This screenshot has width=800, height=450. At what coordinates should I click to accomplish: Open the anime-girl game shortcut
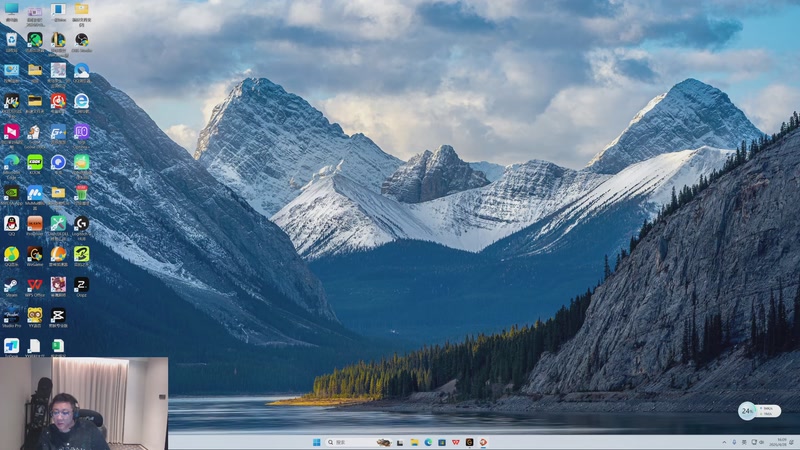click(58, 285)
